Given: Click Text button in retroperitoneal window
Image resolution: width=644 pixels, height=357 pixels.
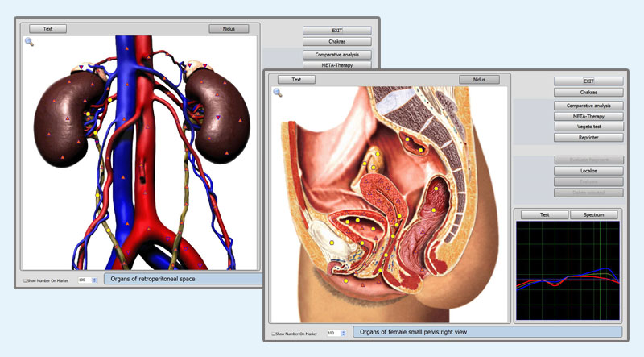Looking at the screenshot, I should pyautogui.click(x=47, y=28).
